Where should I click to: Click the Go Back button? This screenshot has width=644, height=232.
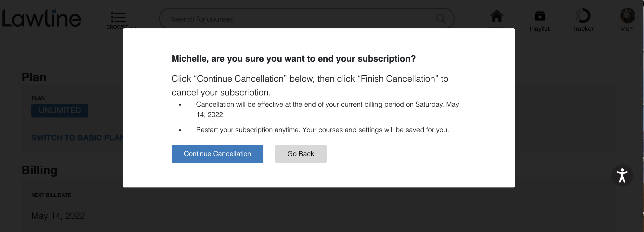tap(300, 154)
